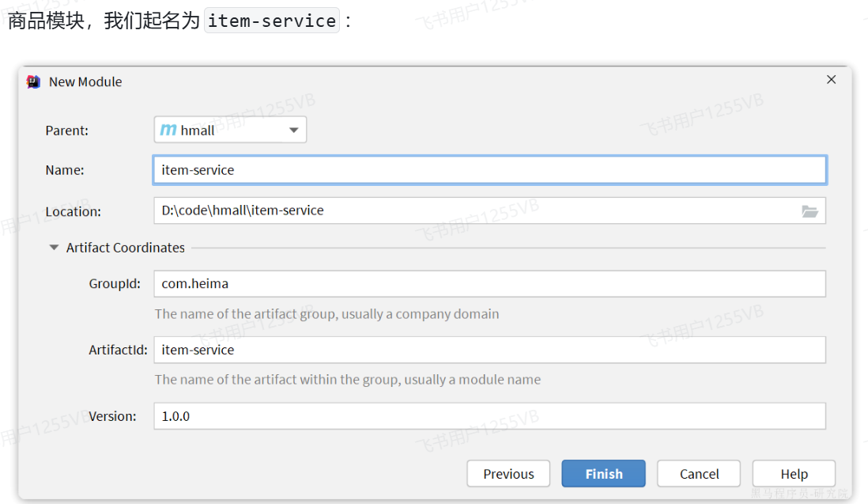
Task: Click the 'Parent:' label
Action: coord(67,131)
